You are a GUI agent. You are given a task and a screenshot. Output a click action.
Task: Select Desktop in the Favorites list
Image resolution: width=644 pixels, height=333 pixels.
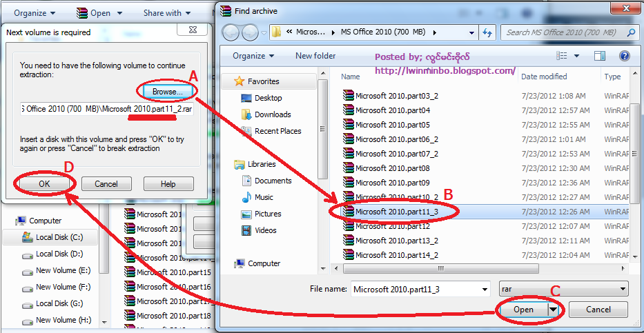coord(269,98)
